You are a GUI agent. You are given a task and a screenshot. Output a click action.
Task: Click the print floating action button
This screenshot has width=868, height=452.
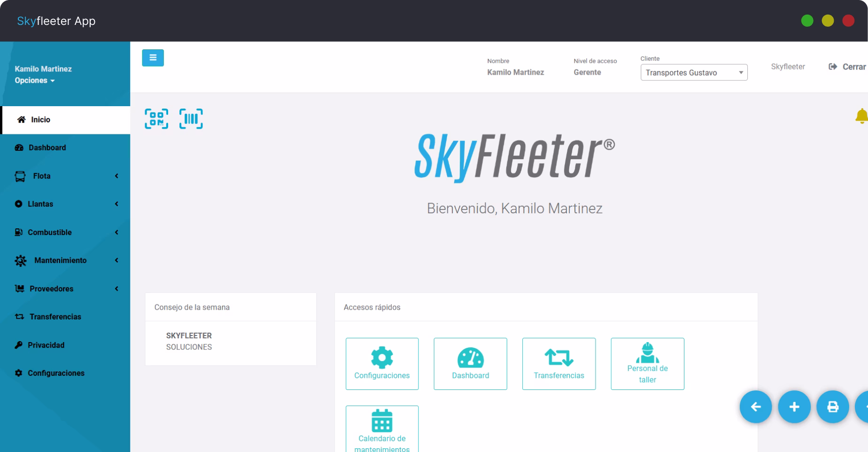[x=833, y=406]
